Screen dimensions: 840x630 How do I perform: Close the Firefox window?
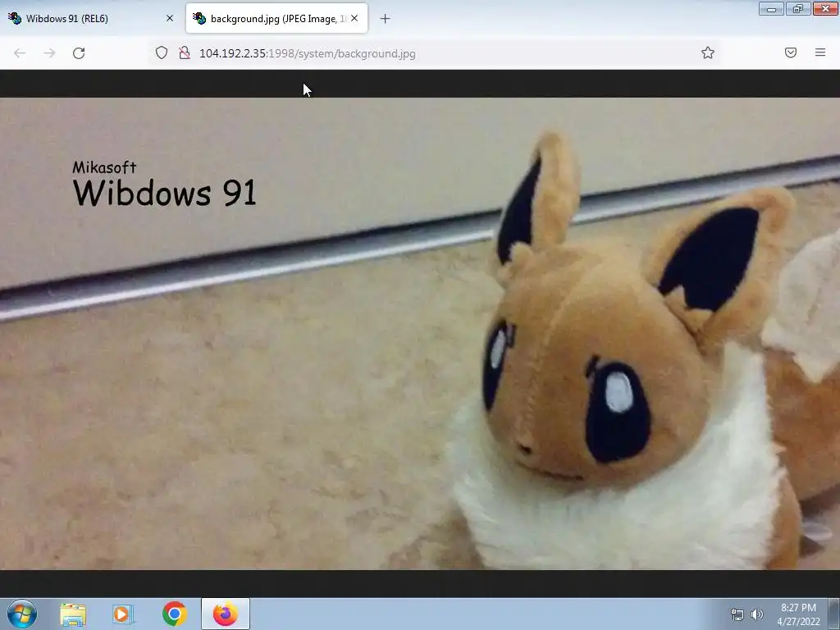tap(825, 8)
